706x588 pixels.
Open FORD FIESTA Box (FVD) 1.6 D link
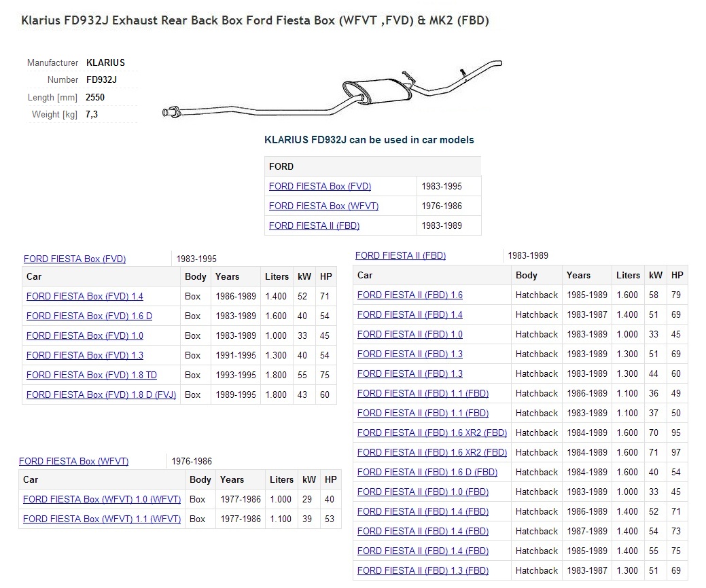89,316
